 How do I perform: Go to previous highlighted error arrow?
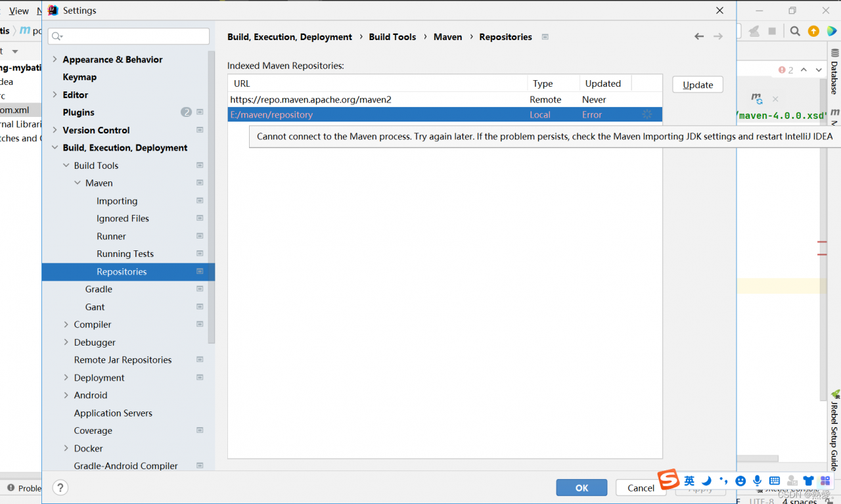[x=804, y=70]
